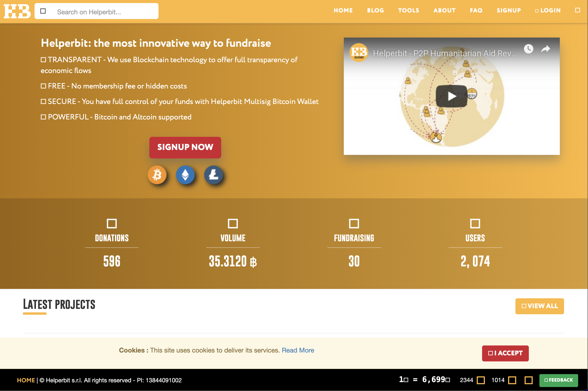The image size is (588, 391).
Task: Click the DONATIONS label
Action: point(112,238)
